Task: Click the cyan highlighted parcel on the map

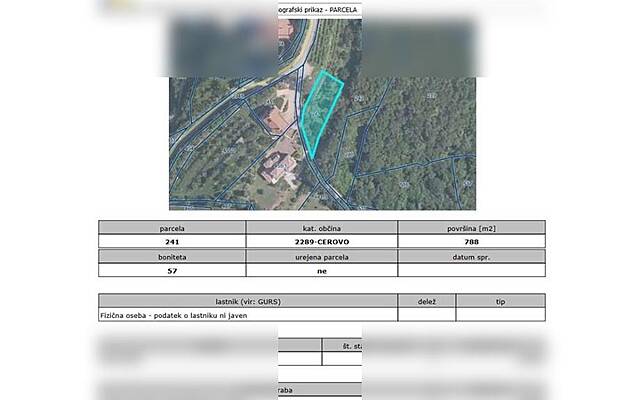Action: click(x=320, y=112)
